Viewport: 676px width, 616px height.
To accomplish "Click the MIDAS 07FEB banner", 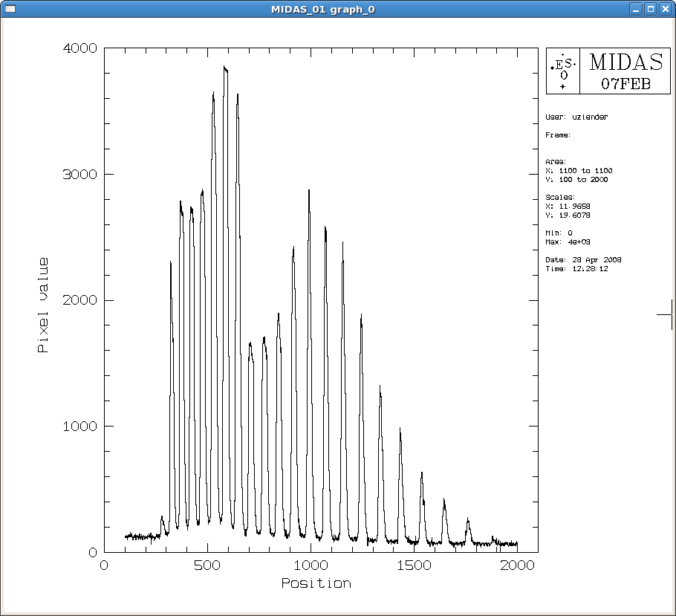I will coord(625,71).
